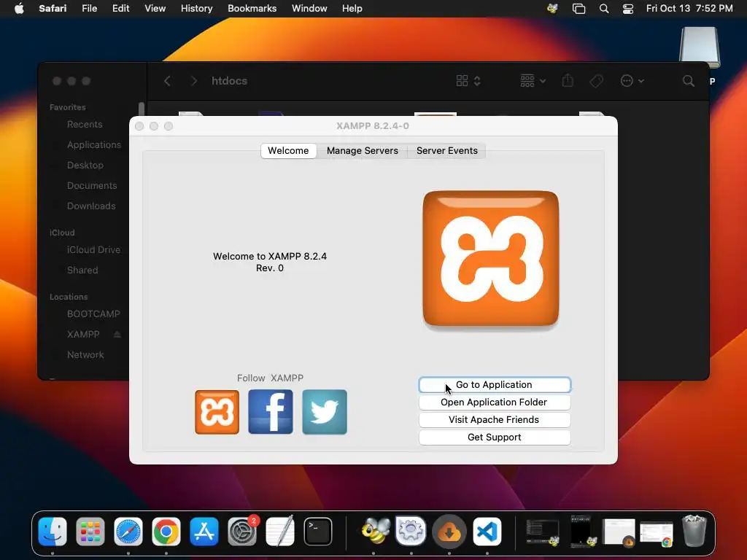
Task: Open the Facebook icon under Follow XAMPP
Action: click(271, 412)
